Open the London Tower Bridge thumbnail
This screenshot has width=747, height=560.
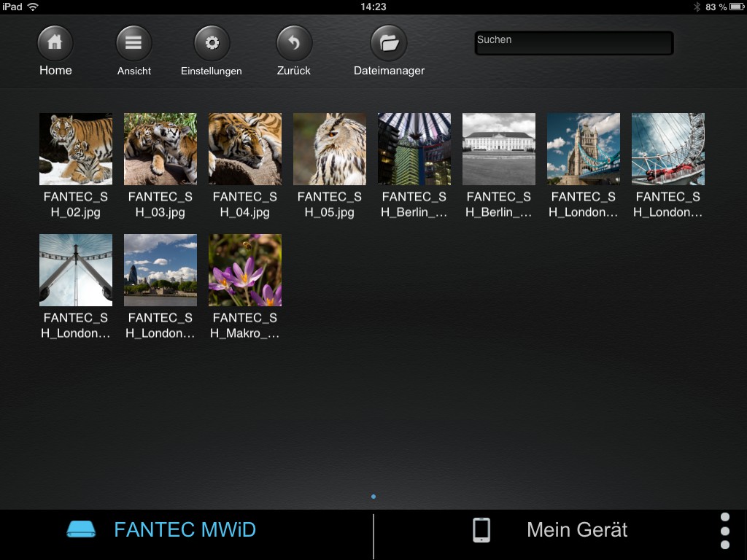pos(584,149)
